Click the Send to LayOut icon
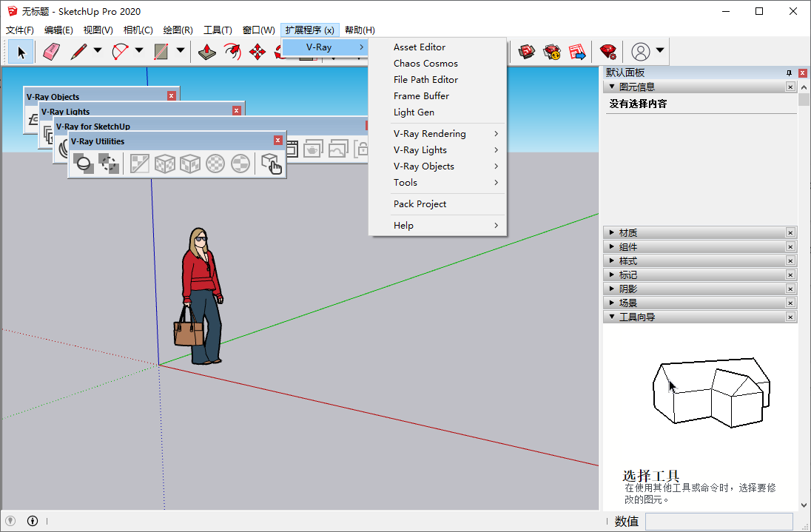 [x=577, y=52]
